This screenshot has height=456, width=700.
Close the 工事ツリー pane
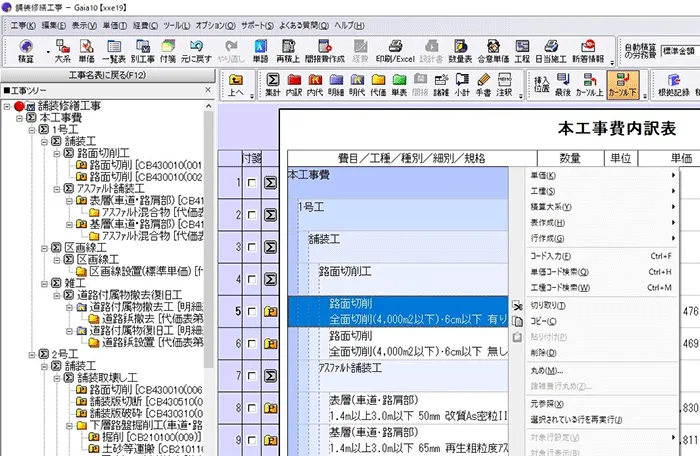click(208, 90)
